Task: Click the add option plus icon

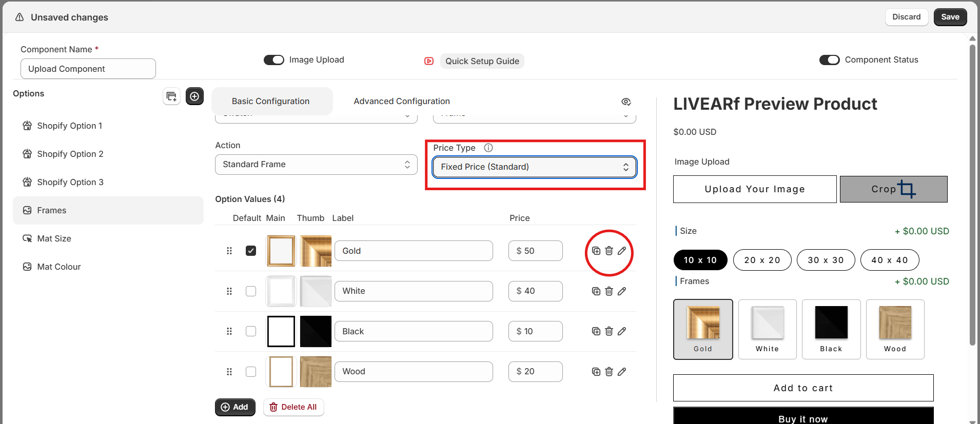Action: click(x=194, y=96)
